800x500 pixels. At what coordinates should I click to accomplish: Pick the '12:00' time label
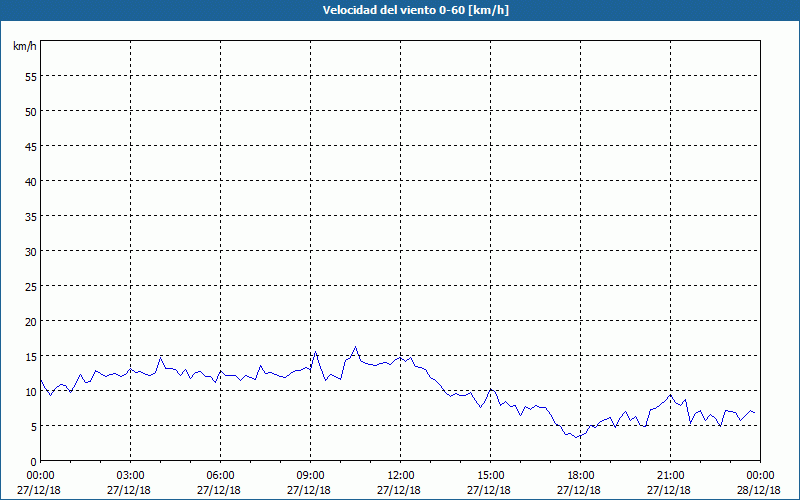(401, 476)
